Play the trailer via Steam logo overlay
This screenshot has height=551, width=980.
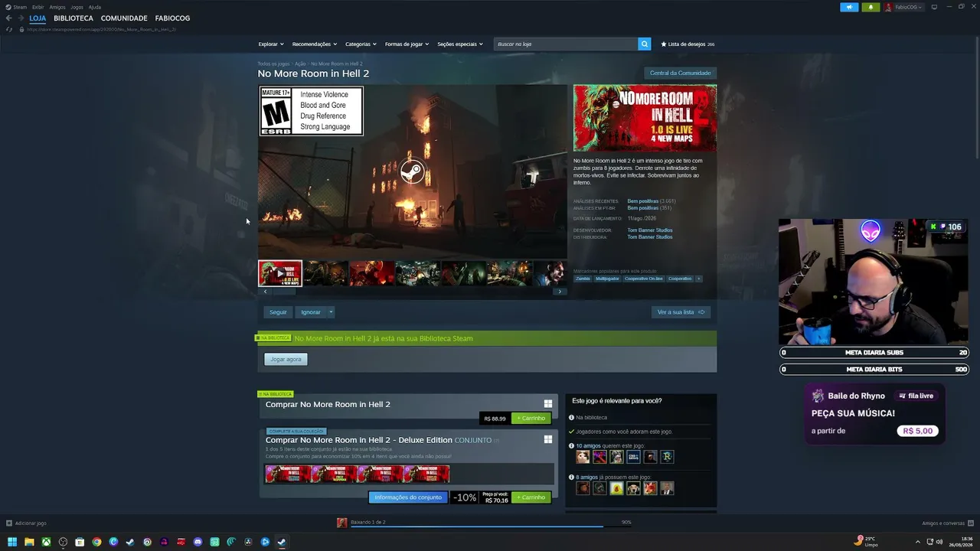pyautogui.click(x=412, y=171)
